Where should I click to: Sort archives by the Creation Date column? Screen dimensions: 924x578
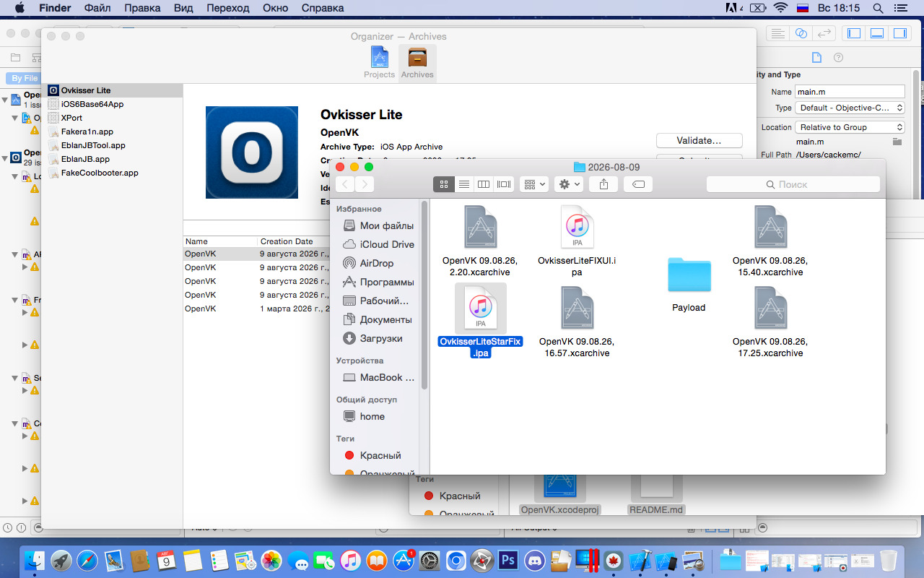pos(293,241)
